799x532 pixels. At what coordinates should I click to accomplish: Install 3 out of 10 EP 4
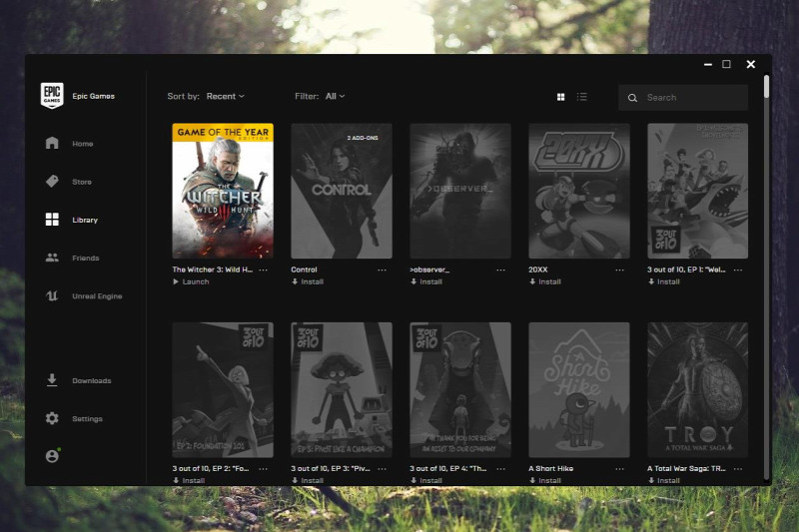tap(426, 480)
